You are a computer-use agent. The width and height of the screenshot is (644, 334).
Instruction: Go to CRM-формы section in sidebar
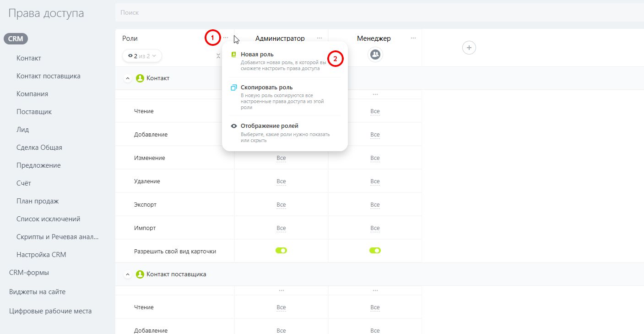pyautogui.click(x=29, y=273)
